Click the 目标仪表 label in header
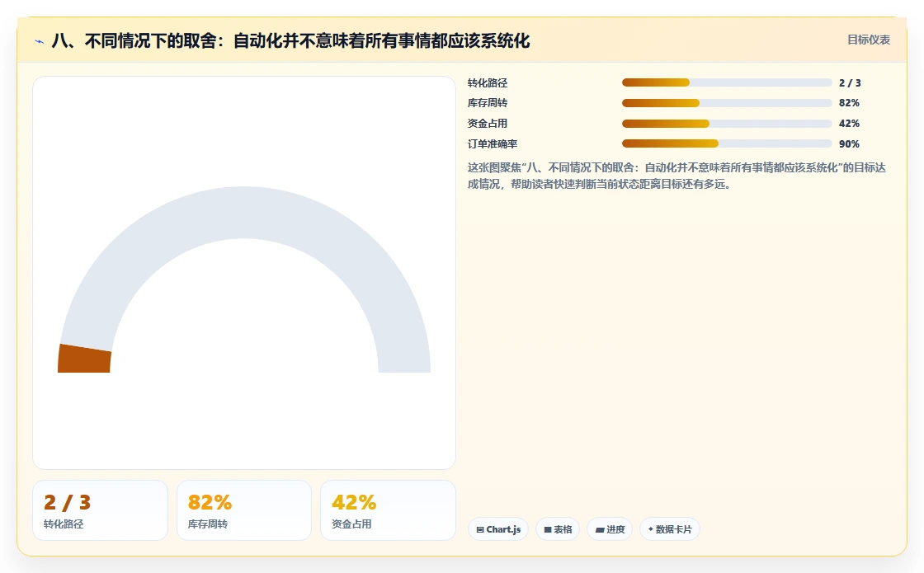Viewport: 924px width, 573px height. [869, 40]
